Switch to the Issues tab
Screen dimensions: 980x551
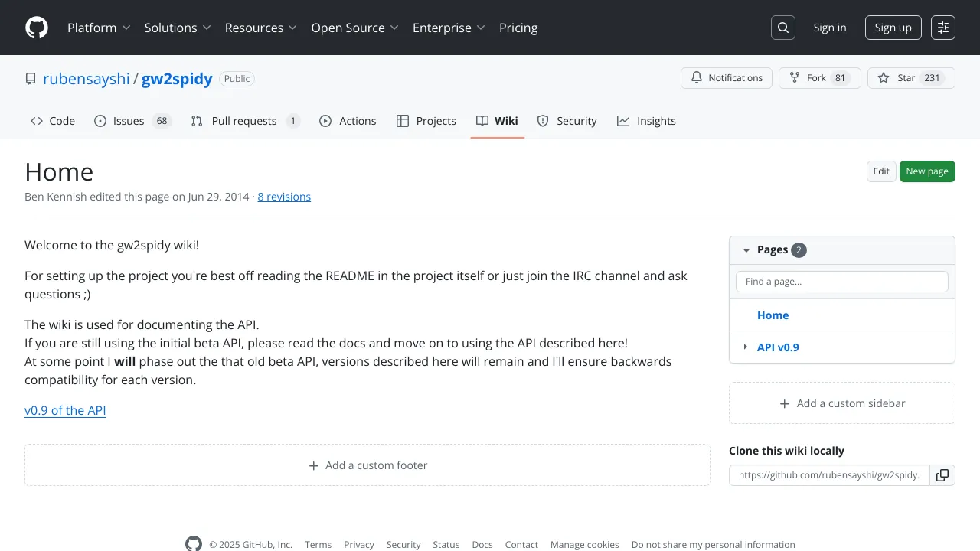(132, 121)
